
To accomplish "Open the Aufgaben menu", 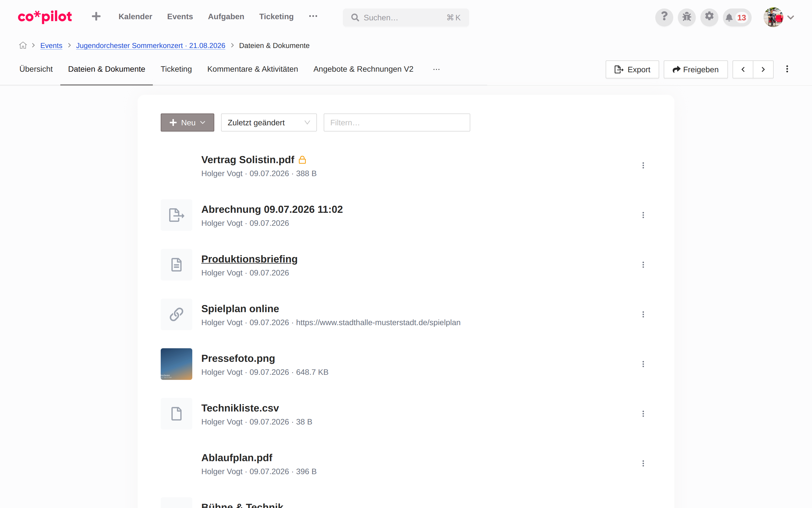I will [226, 16].
